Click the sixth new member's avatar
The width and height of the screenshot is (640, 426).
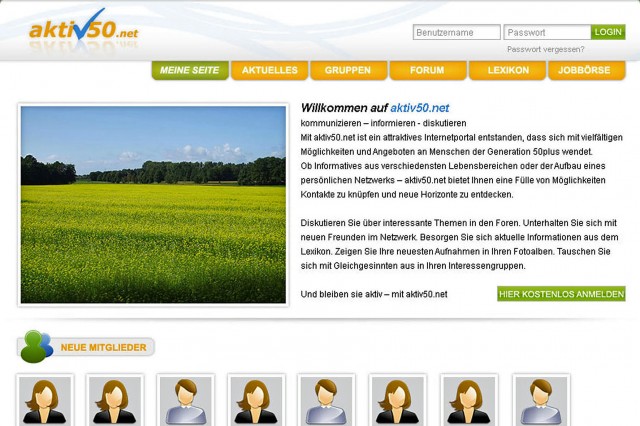pyautogui.click(x=399, y=401)
